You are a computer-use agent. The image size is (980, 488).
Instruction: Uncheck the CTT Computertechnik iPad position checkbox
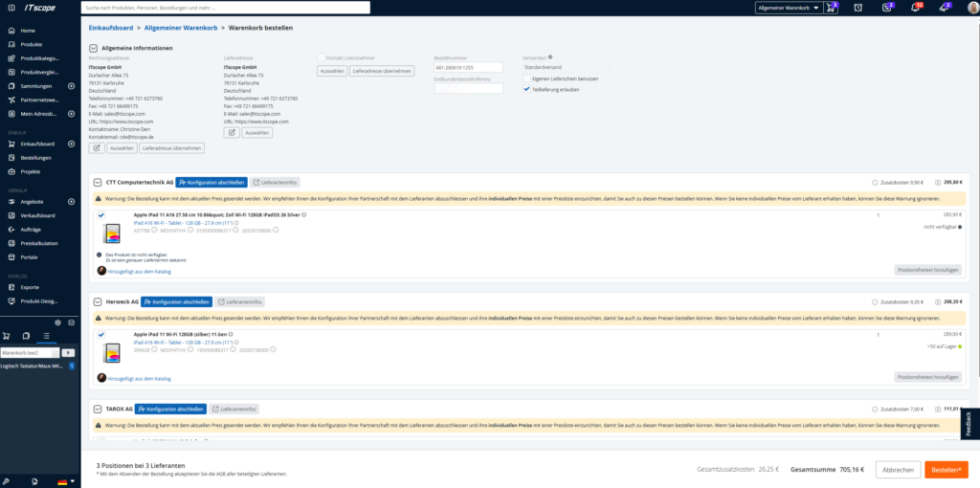(101, 215)
